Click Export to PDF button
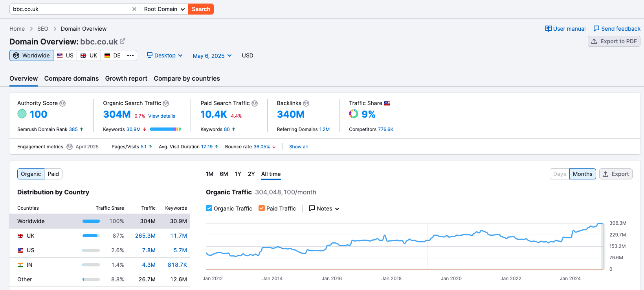The width and height of the screenshot is (644, 290). (x=614, y=41)
